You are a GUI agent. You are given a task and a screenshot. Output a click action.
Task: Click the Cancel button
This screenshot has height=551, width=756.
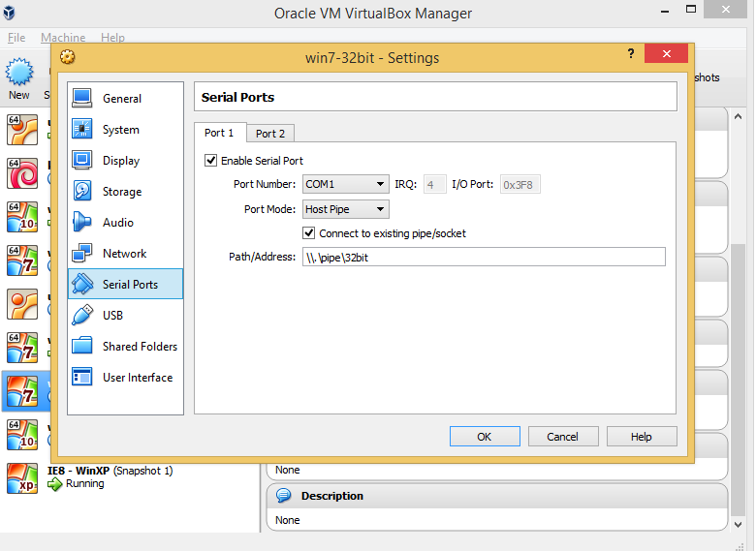(x=563, y=437)
